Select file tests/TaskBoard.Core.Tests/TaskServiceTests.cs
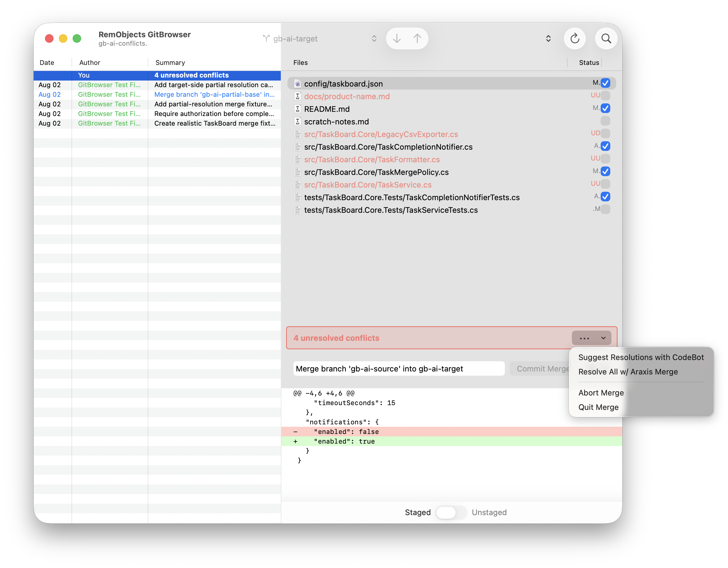728x568 pixels. tap(452, 210)
